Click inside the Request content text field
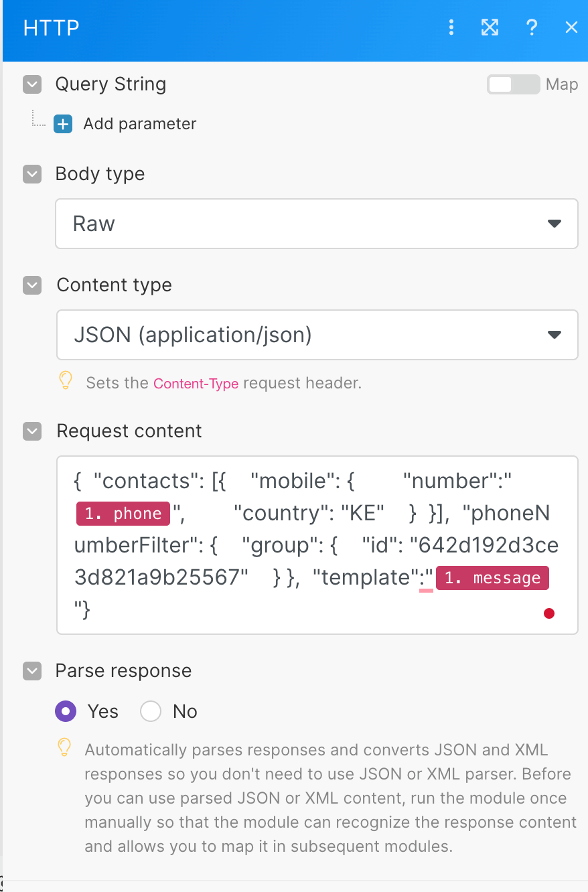This screenshot has height=892, width=588. coord(317,545)
